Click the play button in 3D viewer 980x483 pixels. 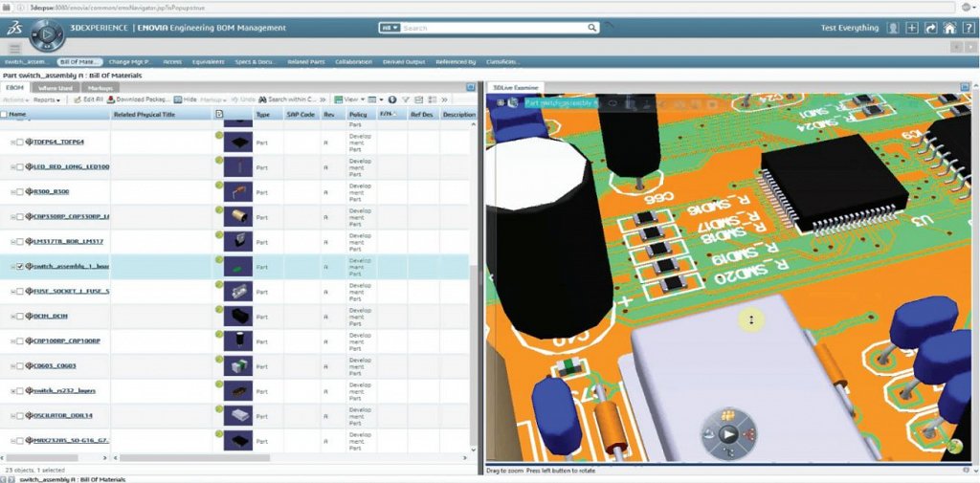coord(728,433)
